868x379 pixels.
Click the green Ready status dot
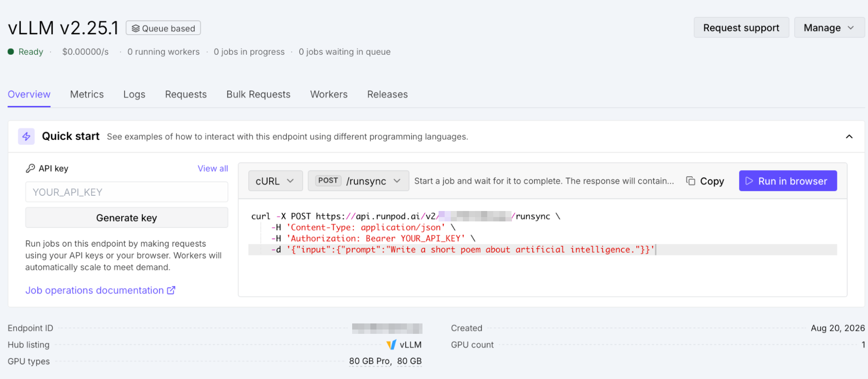point(11,52)
